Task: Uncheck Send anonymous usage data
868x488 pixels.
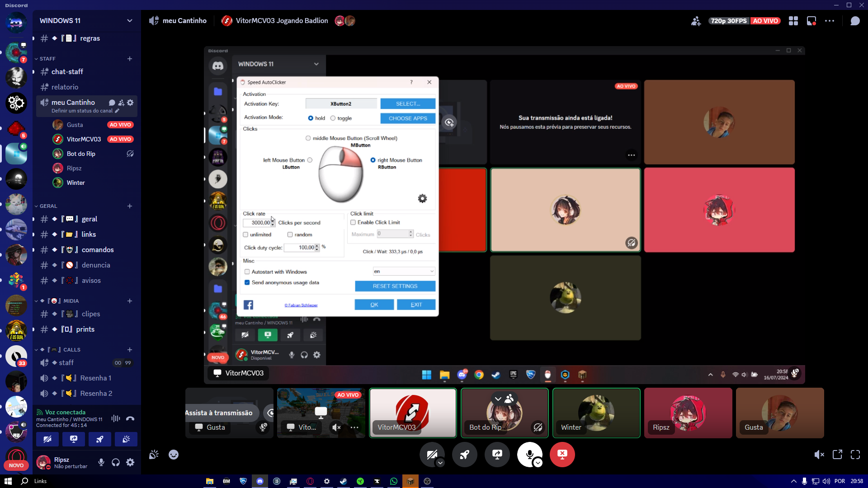Action: point(247,282)
